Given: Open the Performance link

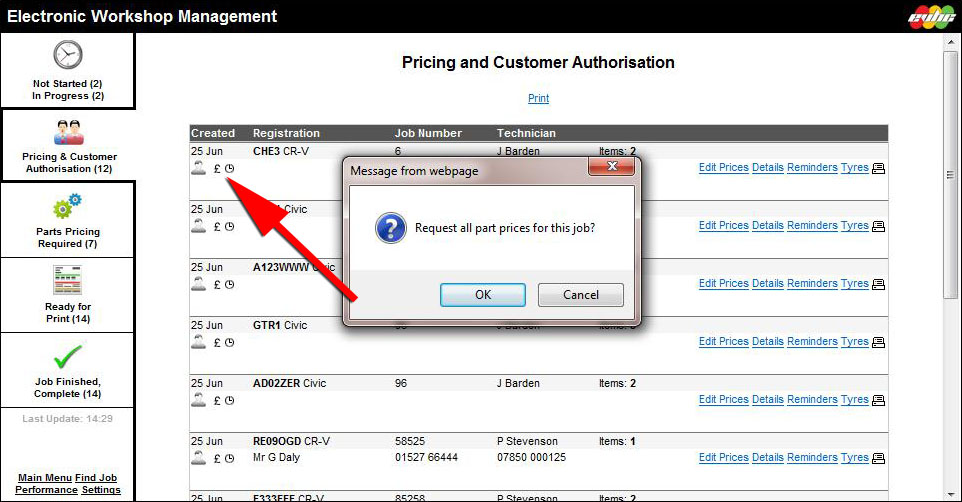Looking at the screenshot, I should tap(46, 490).
